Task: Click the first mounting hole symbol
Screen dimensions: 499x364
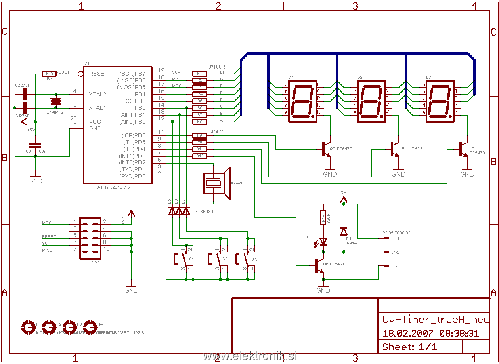Action: 28,327
